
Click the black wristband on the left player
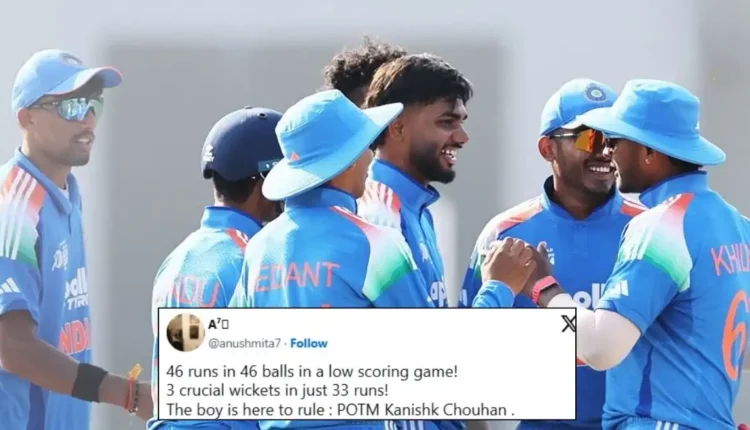tap(89, 382)
